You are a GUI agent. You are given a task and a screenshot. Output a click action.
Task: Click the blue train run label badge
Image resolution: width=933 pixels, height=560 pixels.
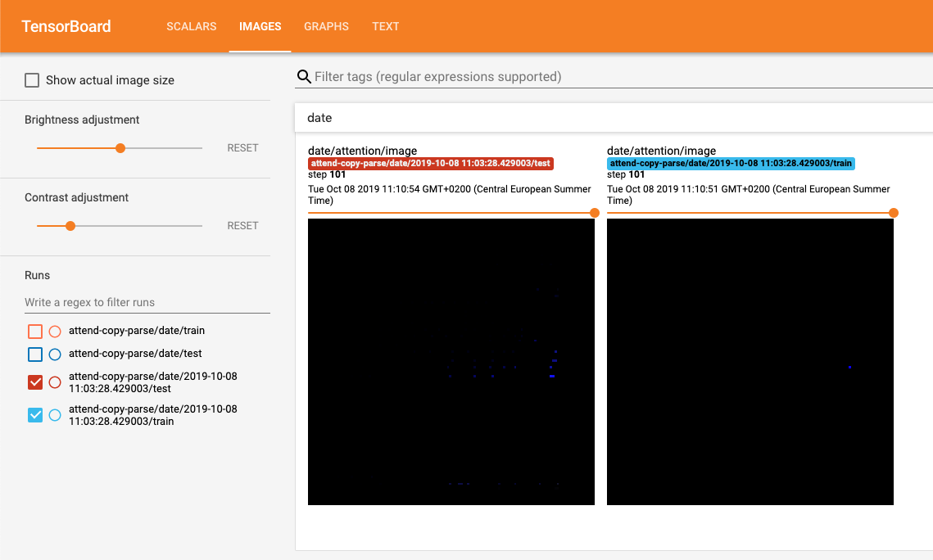coord(731,164)
